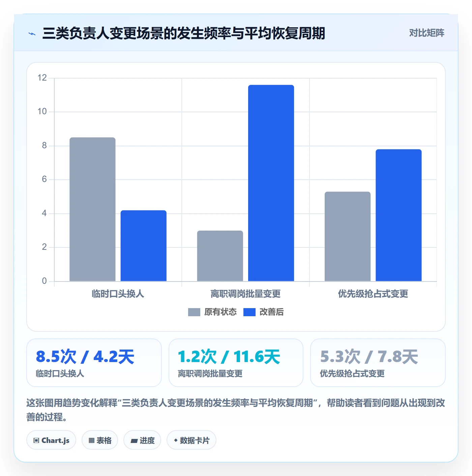Click the blue bar for 优先级抢占式变更
Viewport: 472px width, 476px height.
pyautogui.click(x=399, y=215)
